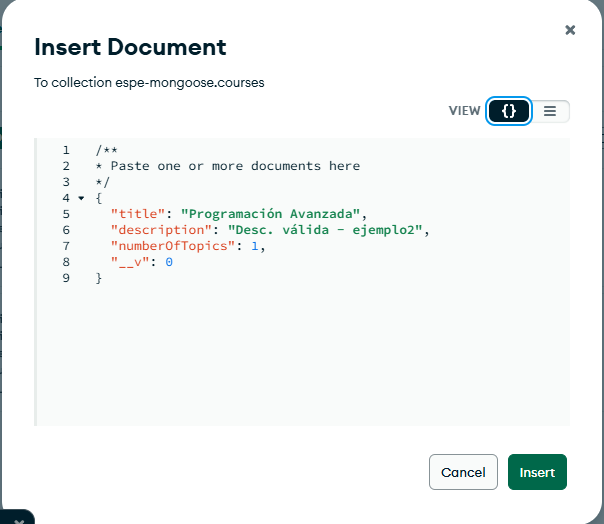The width and height of the screenshot is (604, 524).
Task: Click the Cancel button
Action: (x=463, y=472)
